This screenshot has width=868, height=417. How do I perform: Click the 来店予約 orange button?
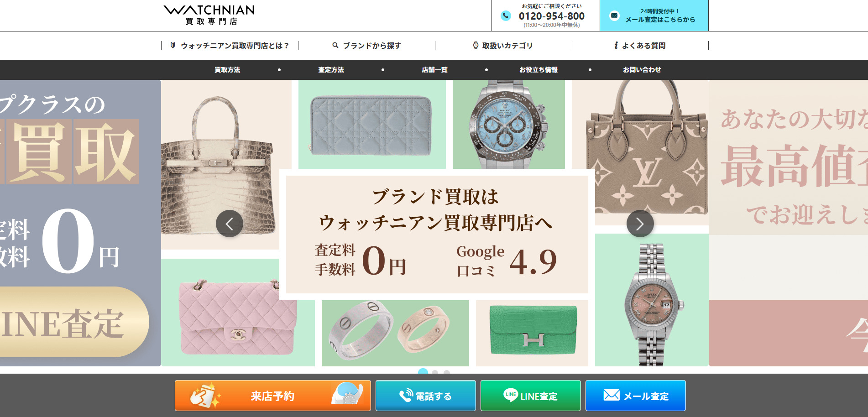[273, 396]
